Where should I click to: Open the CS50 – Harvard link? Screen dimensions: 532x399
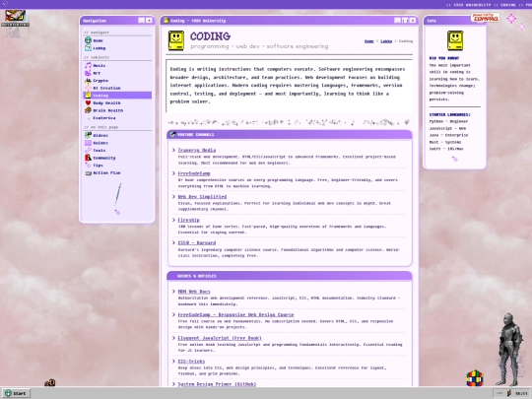pos(197,243)
